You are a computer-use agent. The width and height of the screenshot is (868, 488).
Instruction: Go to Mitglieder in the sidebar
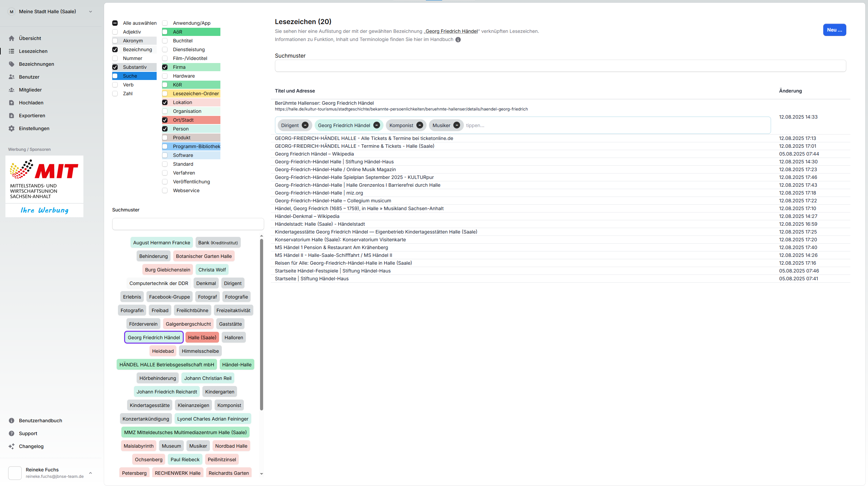click(30, 90)
